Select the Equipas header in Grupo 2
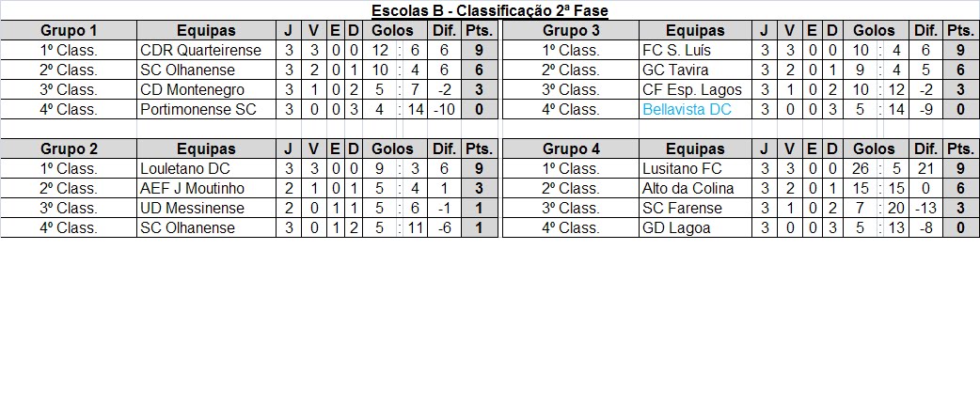 tap(207, 149)
